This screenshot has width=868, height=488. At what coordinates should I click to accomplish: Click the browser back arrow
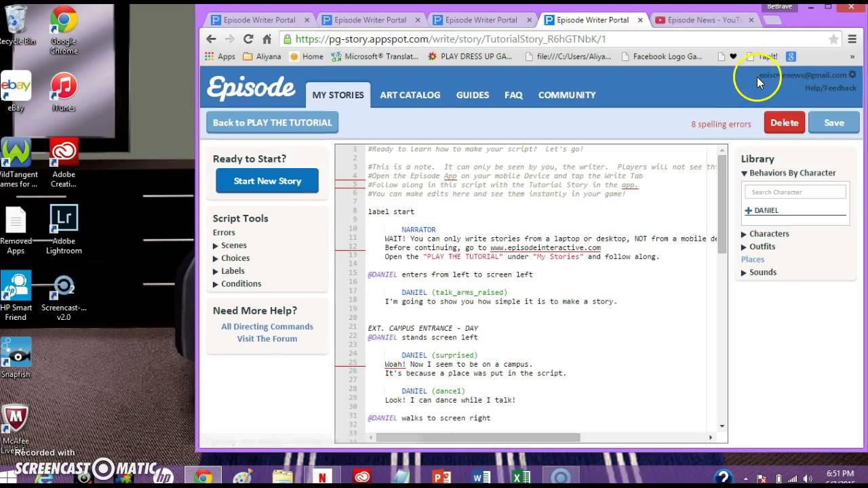point(211,39)
